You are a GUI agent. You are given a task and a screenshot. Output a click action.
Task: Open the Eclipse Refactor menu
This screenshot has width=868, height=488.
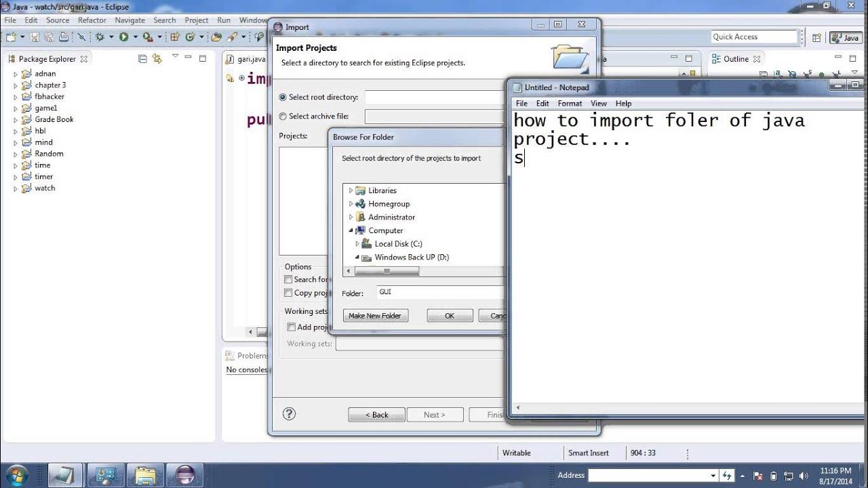[92, 20]
